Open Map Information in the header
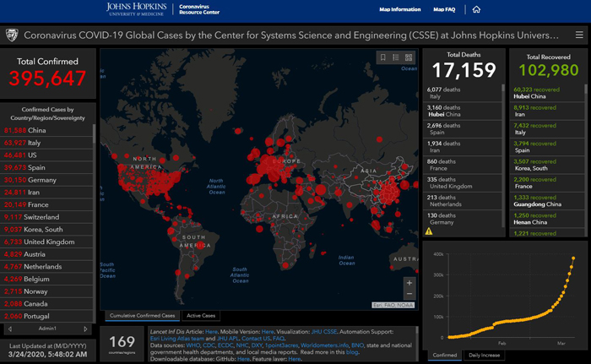 [400, 9]
